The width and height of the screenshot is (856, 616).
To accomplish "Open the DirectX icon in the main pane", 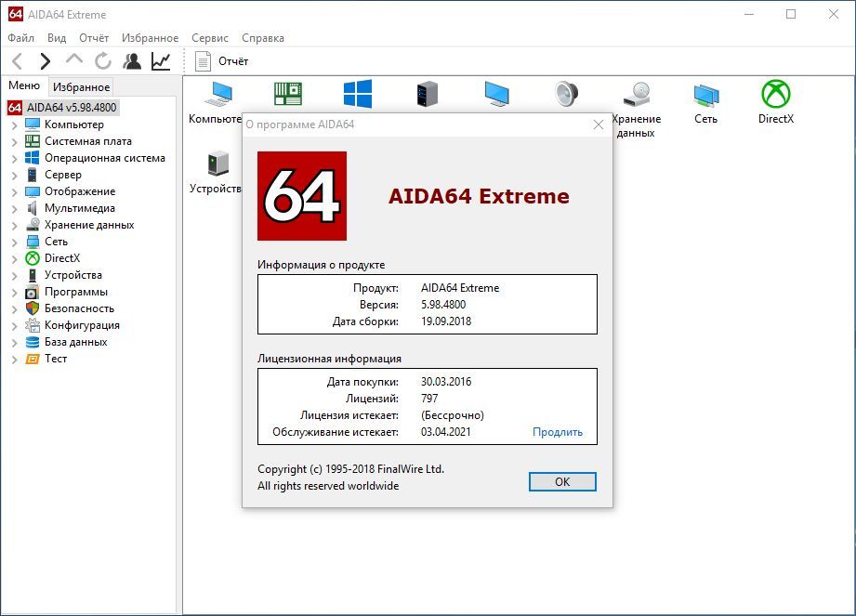I will pos(776,102).
